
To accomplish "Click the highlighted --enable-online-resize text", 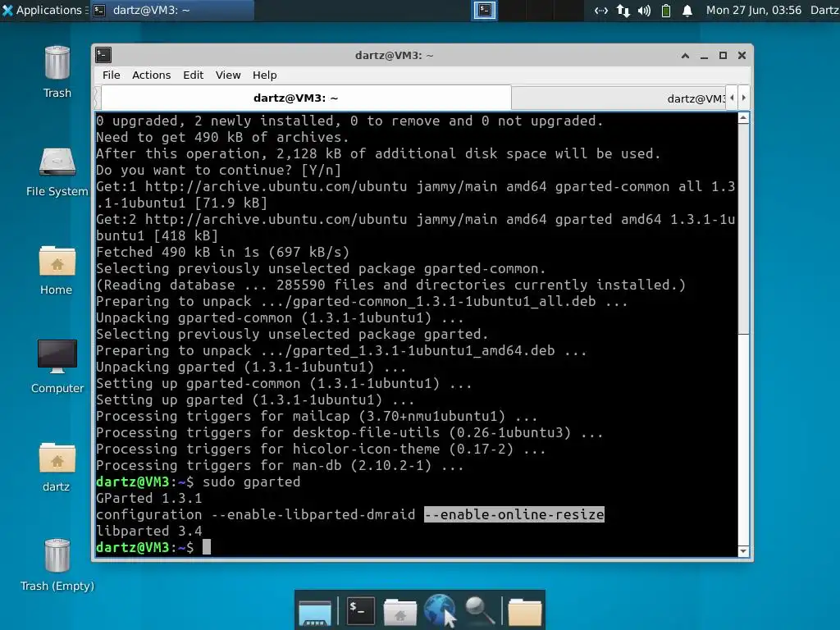I will [514, 514].
